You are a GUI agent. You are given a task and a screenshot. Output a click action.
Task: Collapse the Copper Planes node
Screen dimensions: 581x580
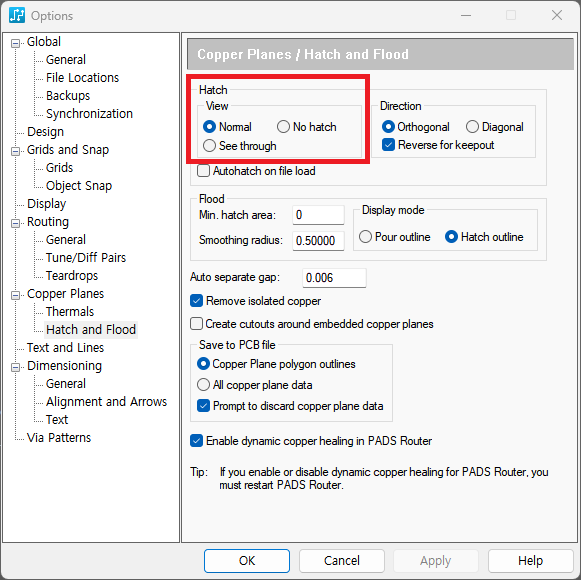point(15,295)
